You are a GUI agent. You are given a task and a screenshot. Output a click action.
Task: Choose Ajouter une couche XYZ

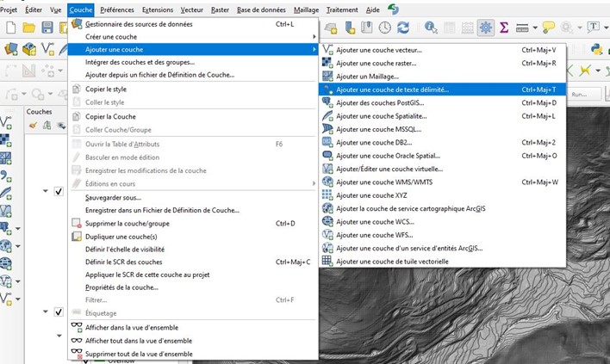pyautogui.click(x=442, y=195)
